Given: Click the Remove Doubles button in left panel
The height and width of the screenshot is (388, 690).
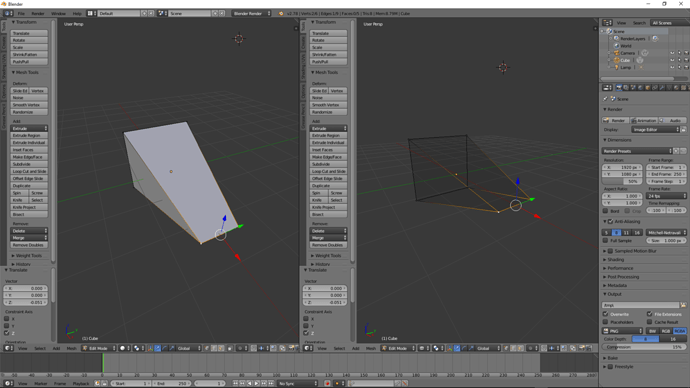Looking at the screenshot, I should click(29, 245).
